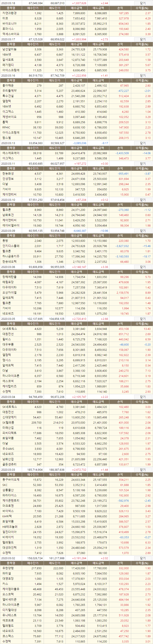Click 닫기 next to 2020.03.10
This screenshot has height=644, width=153.
143,200
